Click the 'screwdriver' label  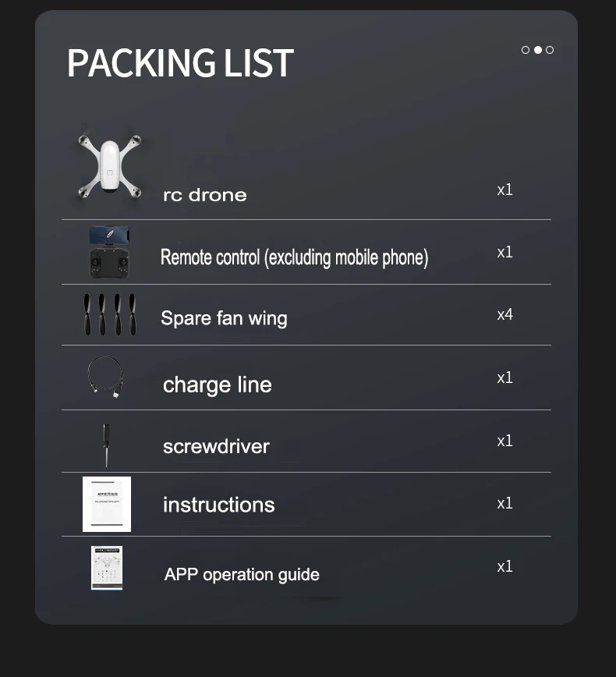coord(216,446)
